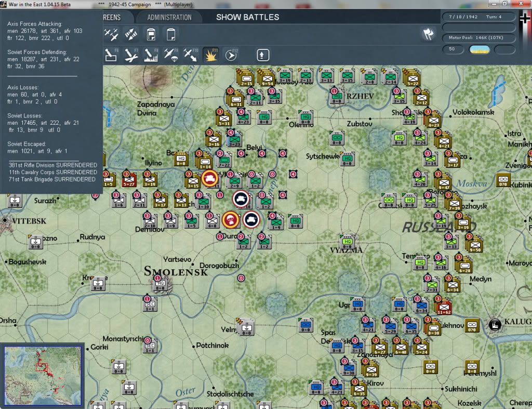Select bomb unit mode icon (F6)
Image resolution: width=532 pixels, height=409 pixels.
click(111, 55)
